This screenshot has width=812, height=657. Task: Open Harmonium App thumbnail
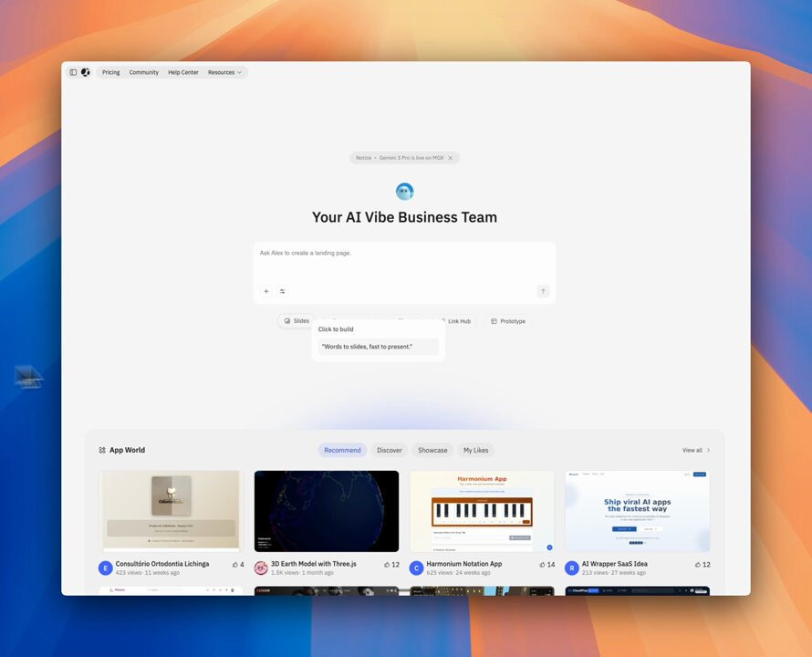[482, 511]
